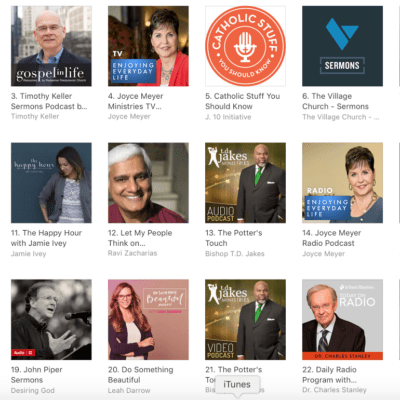Select The Happy Hour podcast cover

point(51,183)
